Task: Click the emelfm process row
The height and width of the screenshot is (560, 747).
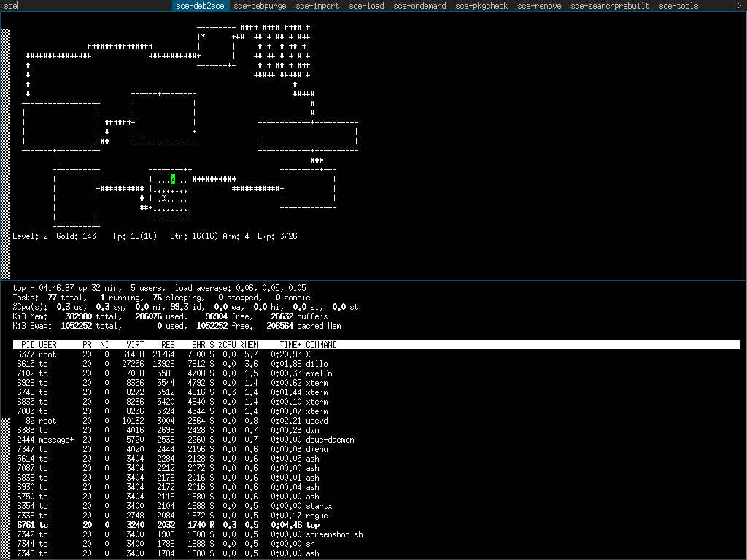Action: (x=376, y=373)
